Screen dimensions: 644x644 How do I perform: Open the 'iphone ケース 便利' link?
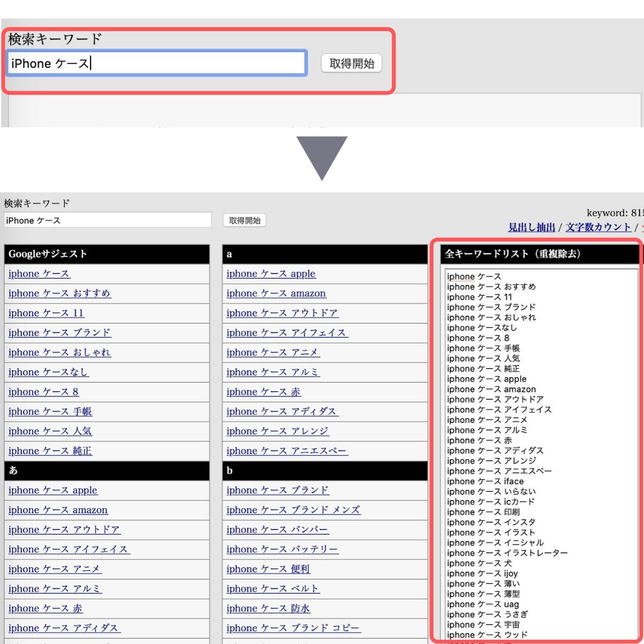point(268,569)
